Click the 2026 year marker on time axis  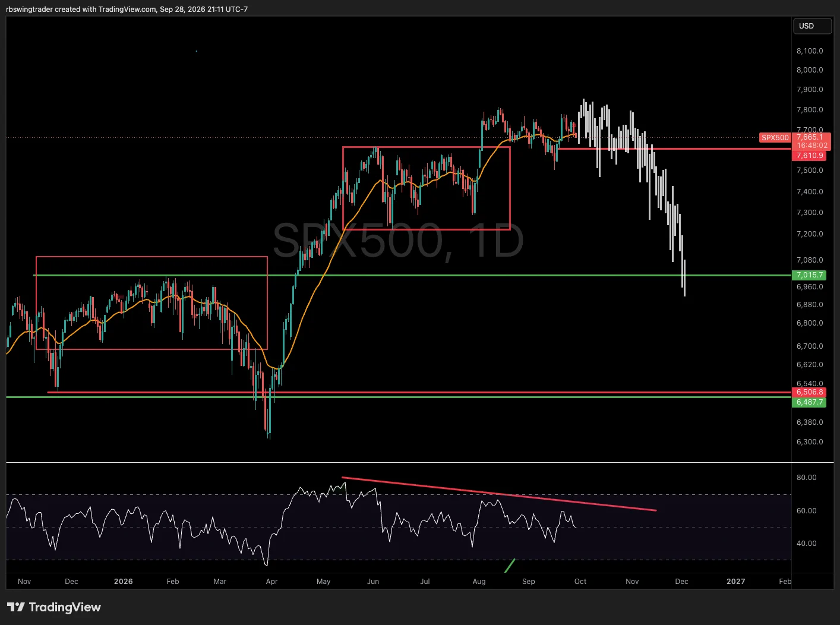[x=124, y=582]
